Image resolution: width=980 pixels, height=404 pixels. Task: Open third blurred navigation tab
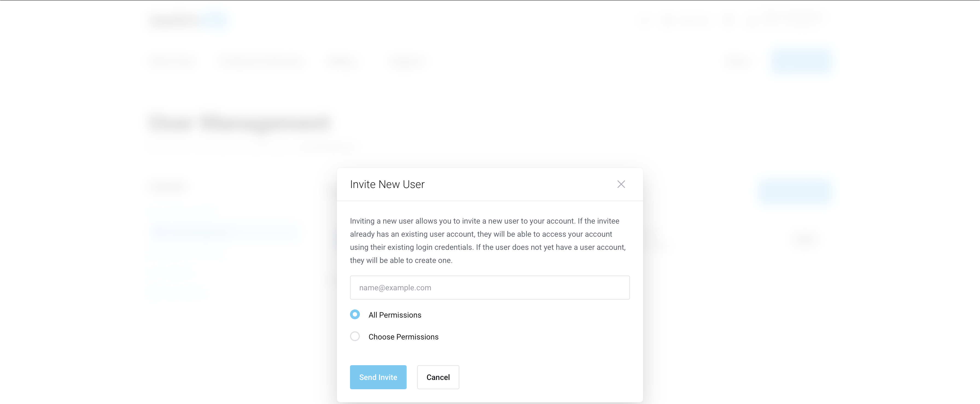coord(343,62)
